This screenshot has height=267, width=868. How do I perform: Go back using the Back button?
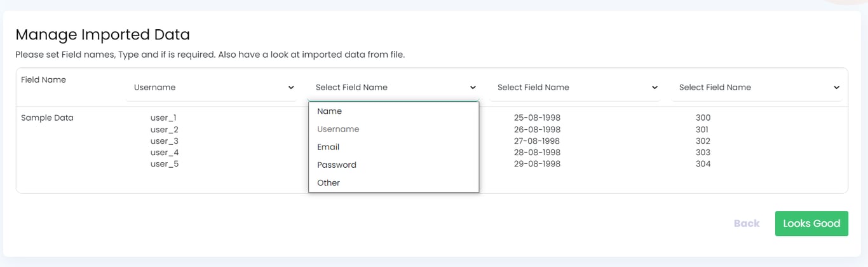click(746, 224)
